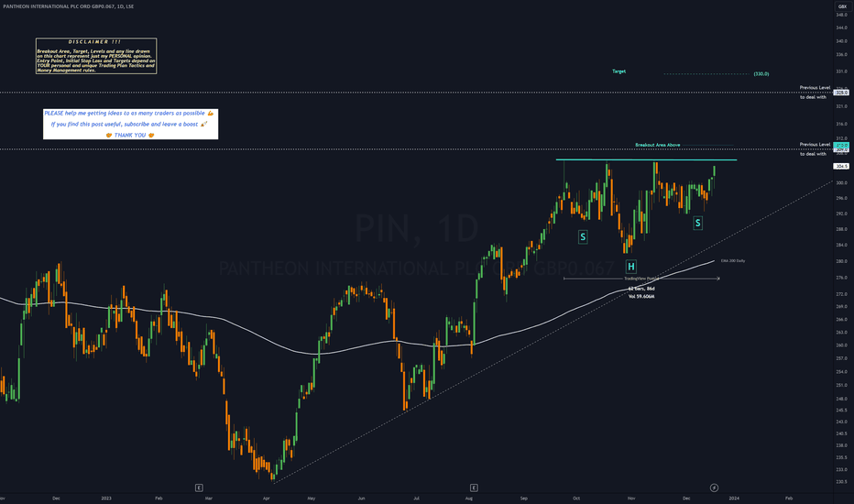Click the EMA 200 Daily label

[733, 261]
